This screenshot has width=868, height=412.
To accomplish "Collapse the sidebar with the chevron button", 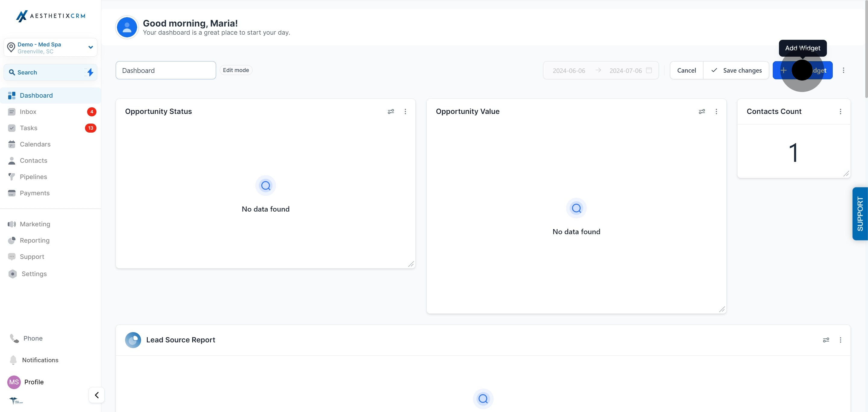I will 96,395.
